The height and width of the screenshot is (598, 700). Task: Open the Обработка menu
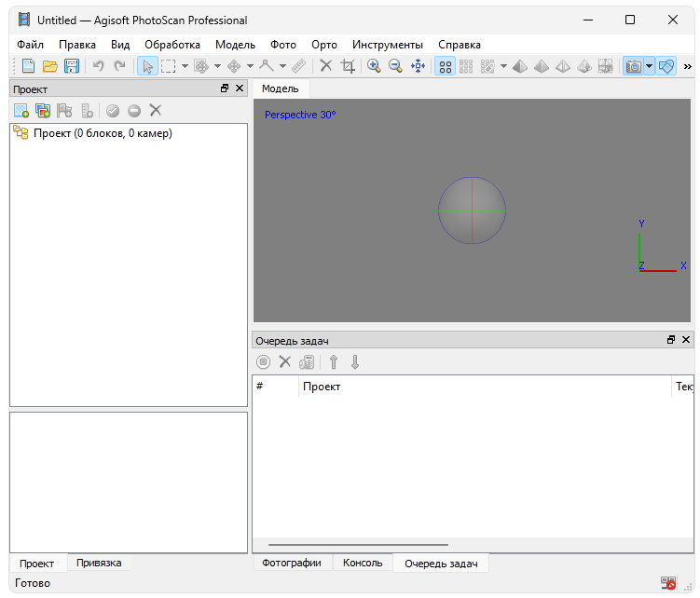pyautogui.click(x=172, y=45)
